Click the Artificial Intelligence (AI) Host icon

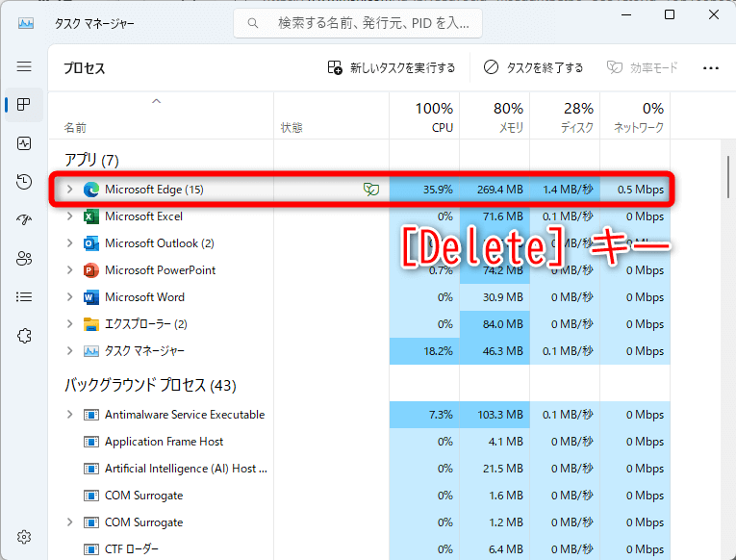tap(91, 469)
